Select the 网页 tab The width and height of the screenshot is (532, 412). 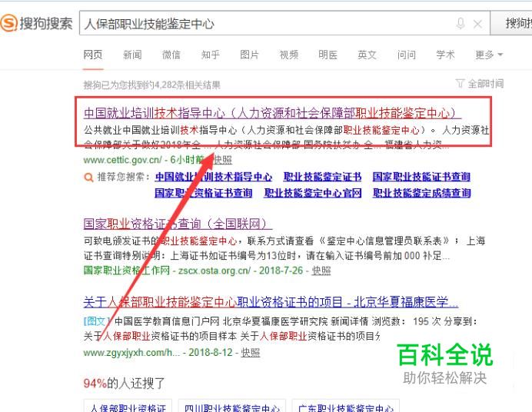92,55
